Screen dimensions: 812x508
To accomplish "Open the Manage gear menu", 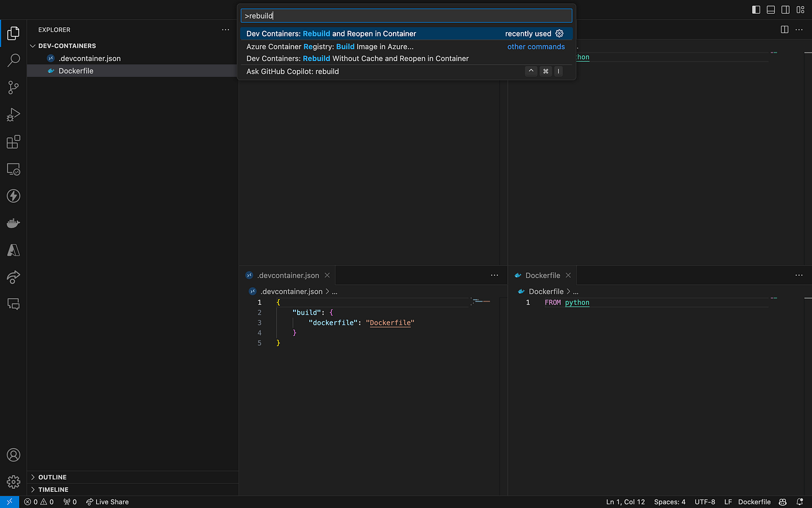I will coord(13,482).
